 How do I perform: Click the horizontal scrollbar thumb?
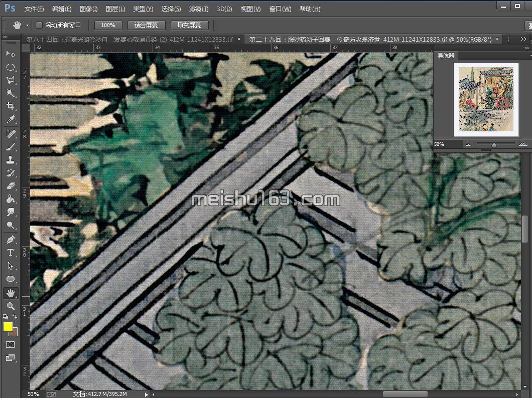pyautogui.click(x=405, y=394)
